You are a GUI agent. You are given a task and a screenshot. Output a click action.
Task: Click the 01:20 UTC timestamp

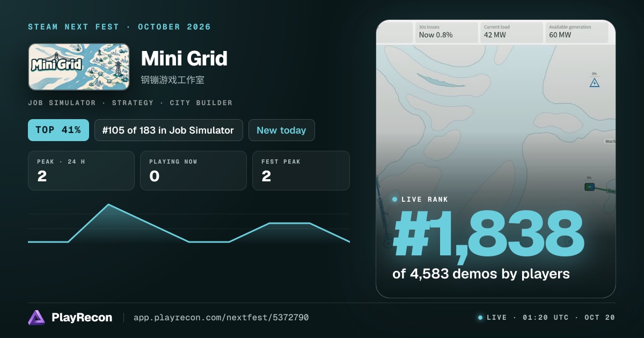tap(546, 318)
